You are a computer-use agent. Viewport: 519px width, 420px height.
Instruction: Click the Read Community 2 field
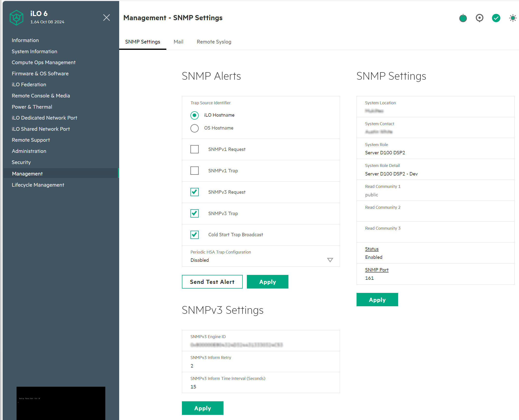[435, 211]
